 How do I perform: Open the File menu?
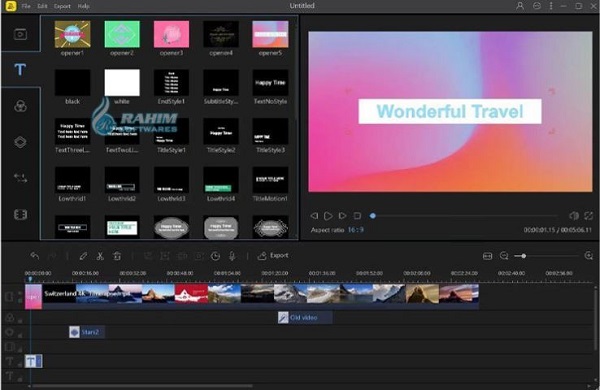(26, 6)
